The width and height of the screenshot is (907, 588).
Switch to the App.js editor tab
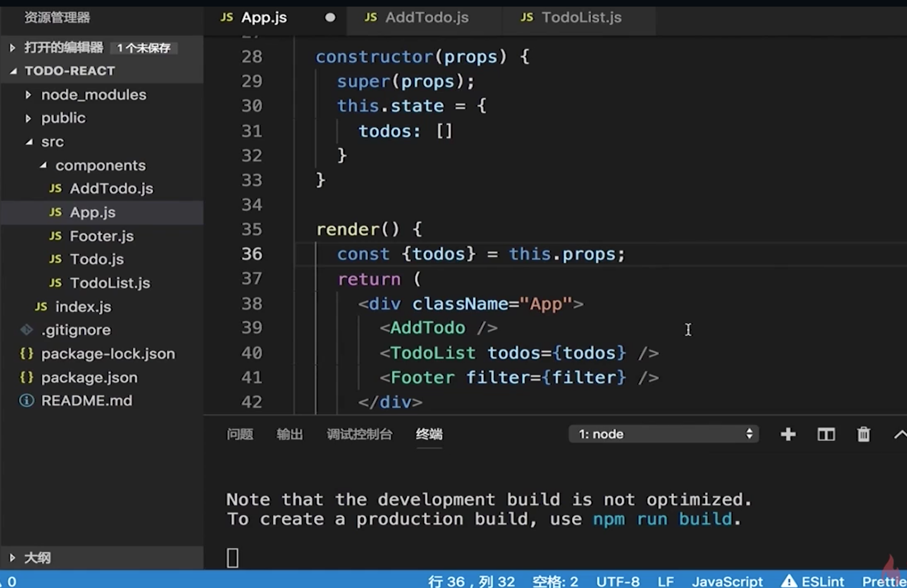point(275,18)
